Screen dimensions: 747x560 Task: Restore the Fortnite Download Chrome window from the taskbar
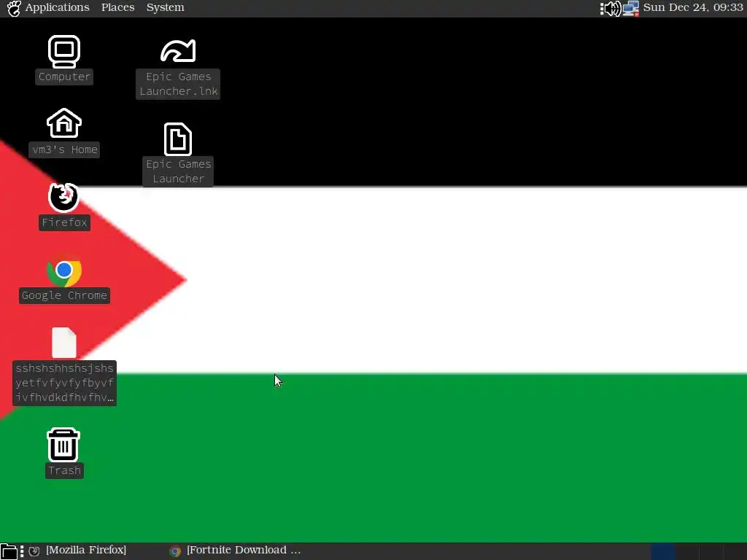click(236, 551)
